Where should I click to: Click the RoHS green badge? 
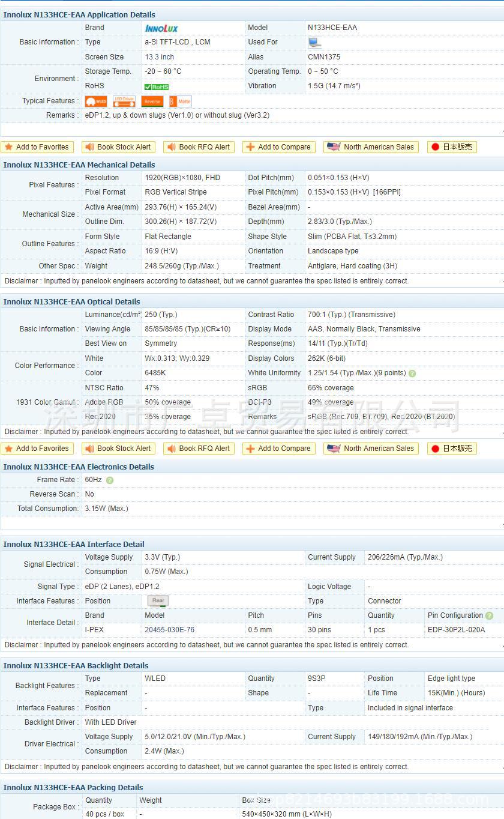pos(157,86)
